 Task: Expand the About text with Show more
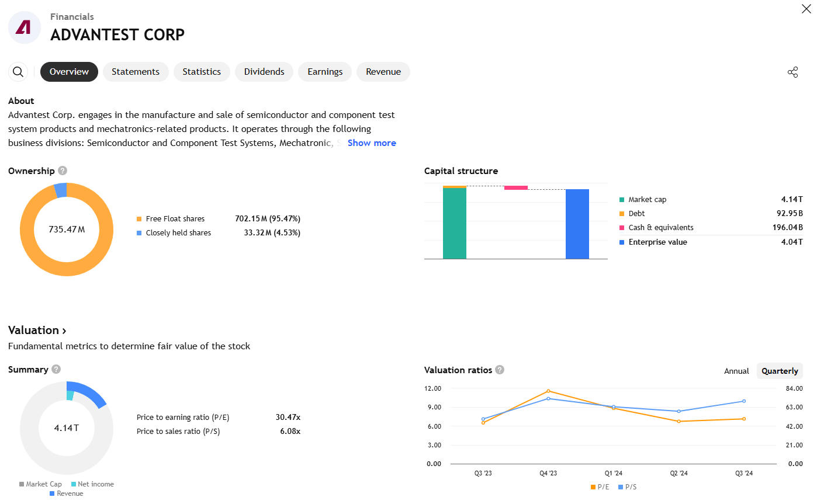372,143
